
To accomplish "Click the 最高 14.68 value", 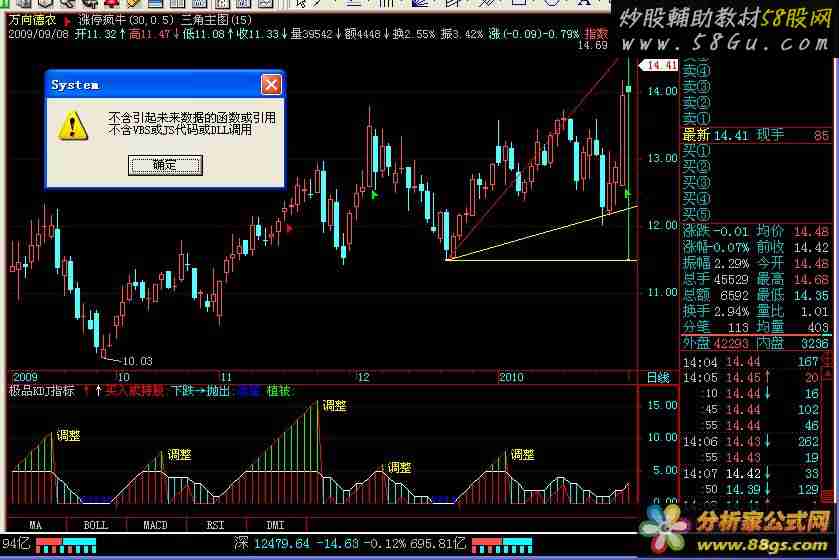I will [x=792, y=279].
